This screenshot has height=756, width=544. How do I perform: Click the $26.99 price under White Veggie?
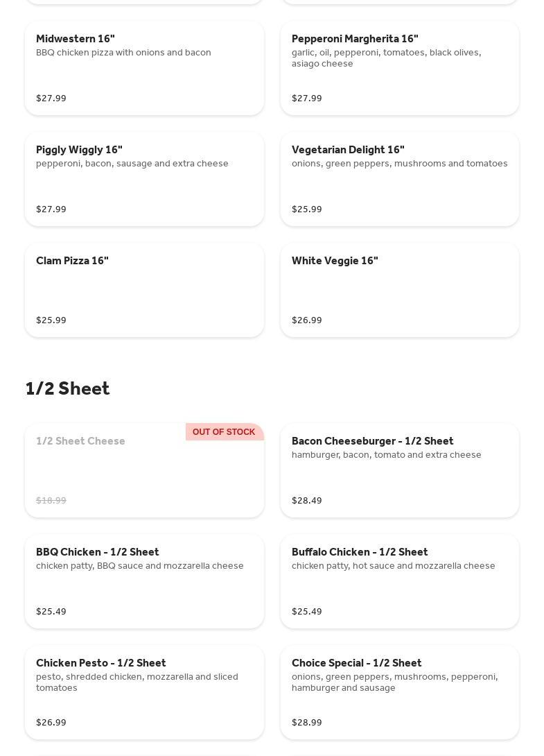(x=307, y=320)
